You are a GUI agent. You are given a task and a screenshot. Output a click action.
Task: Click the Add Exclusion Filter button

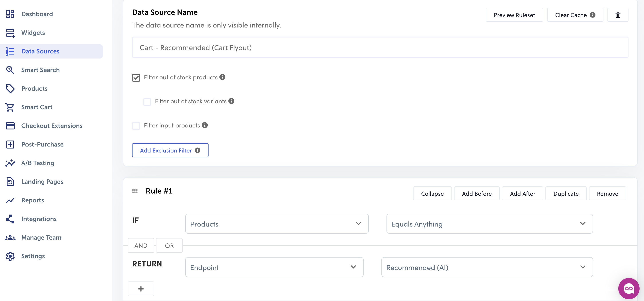[x=170, y=150]
